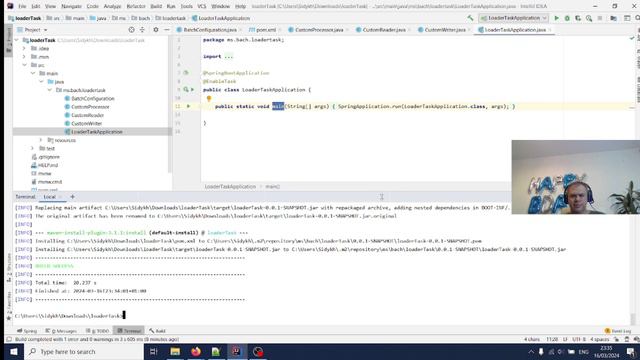Click the ENG language indicator in tray
The image size is (640, 360).
[584, 351]
